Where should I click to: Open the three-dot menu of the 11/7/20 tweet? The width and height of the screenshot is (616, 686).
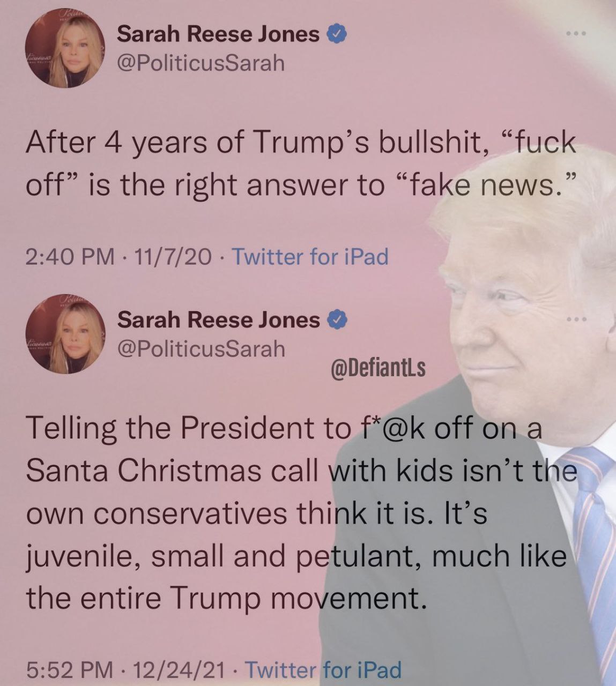point(577,33)
